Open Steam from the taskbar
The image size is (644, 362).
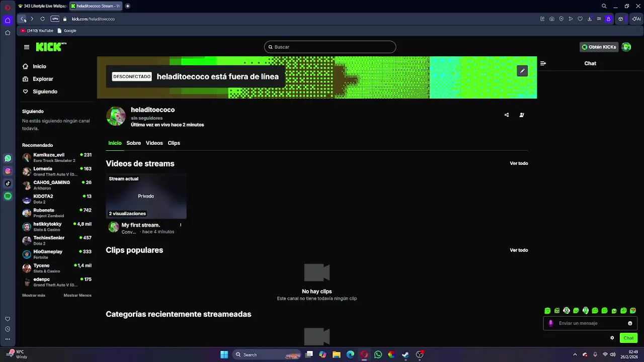(405, 354)
